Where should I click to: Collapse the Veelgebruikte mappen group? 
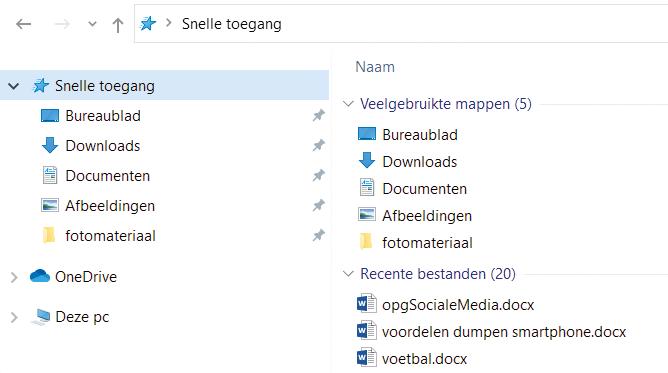pos(348,104)
